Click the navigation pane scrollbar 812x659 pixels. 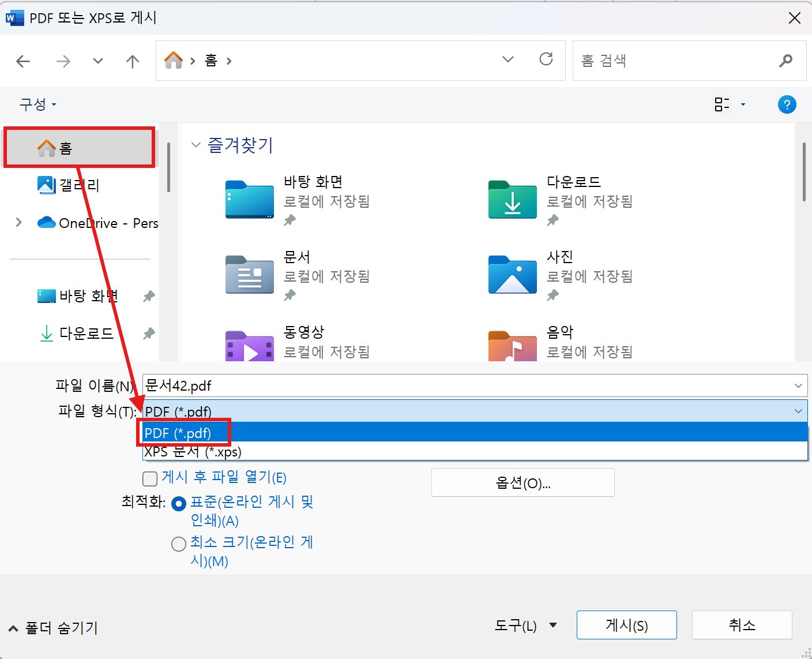(x=168, y=167)
